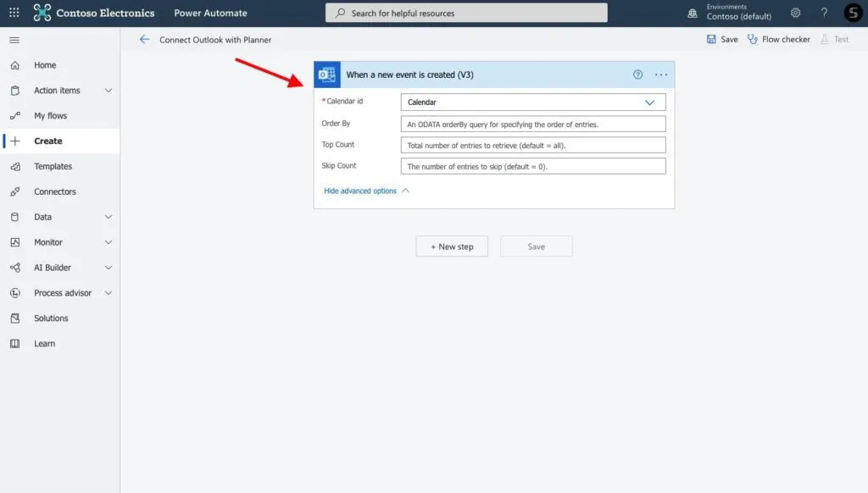Click the trigger title When a new event is created
This screenshot has width=868, height=493.
tap(409, 75)
